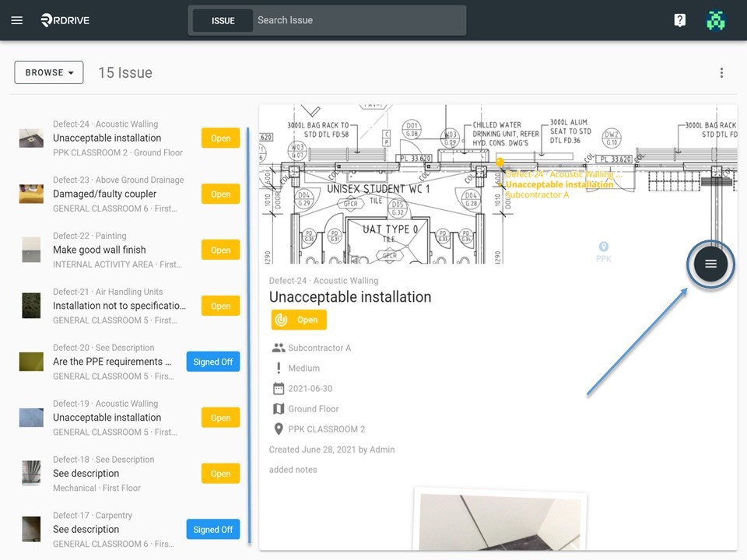Screen dimensions: 747x560
Task: Click Open badge for Defect-24
Action: click(x=220, y=138)
